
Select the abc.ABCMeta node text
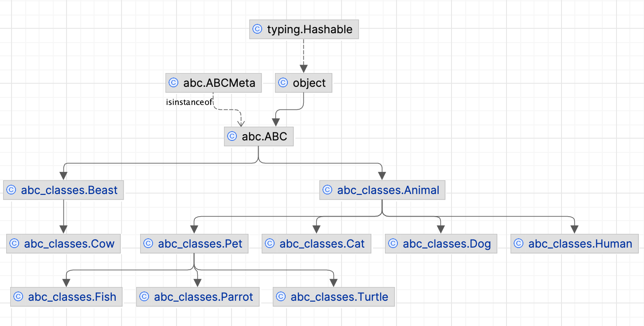pyautogui.click(x=219, y=83)
